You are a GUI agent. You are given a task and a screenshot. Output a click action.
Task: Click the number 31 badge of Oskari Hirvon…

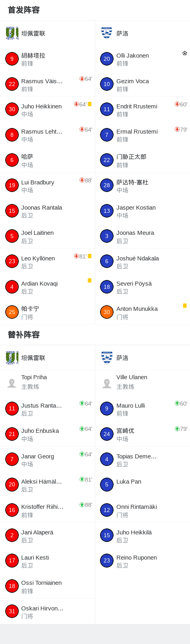[12, 611]
